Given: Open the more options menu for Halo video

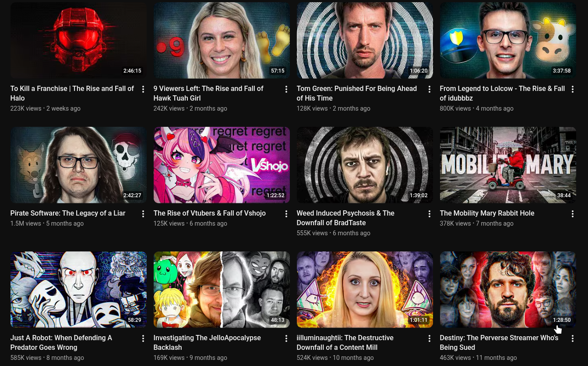Looking at the screenshot, I should point(143,89).
